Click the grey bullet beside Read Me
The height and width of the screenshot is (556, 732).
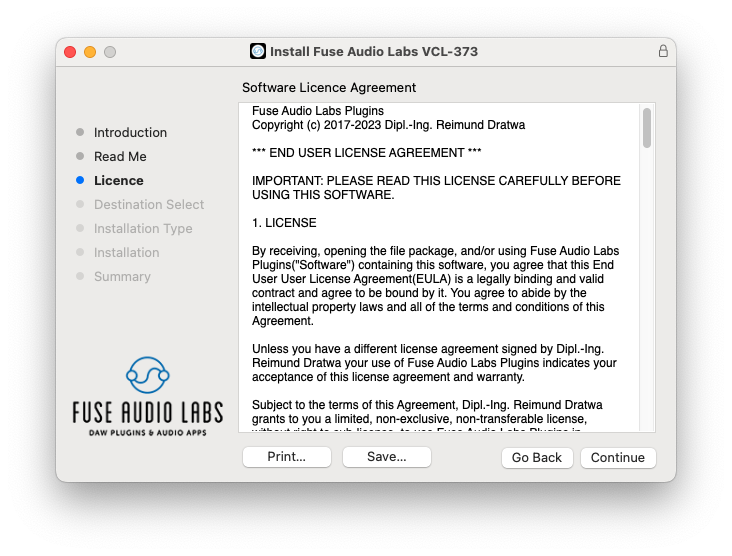click(x=80, y=156)
